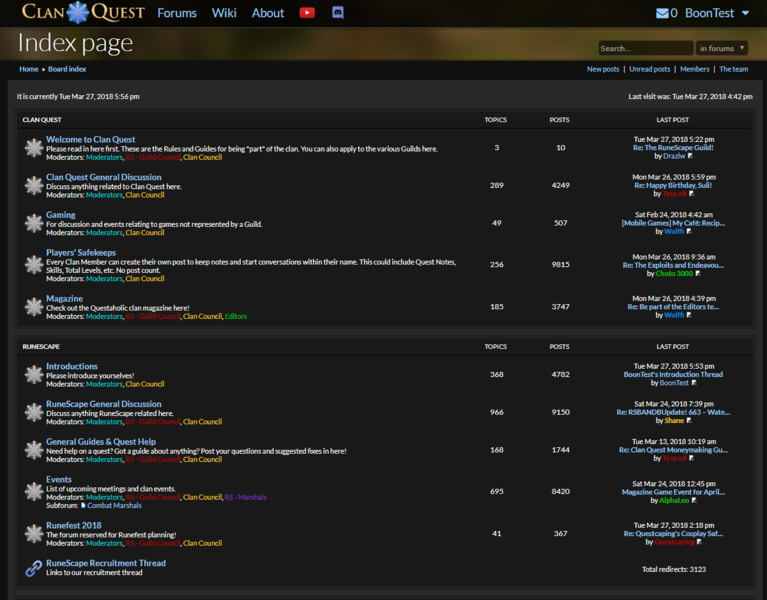Open 'Magazine Game Event for April...' post

[673, 492]
